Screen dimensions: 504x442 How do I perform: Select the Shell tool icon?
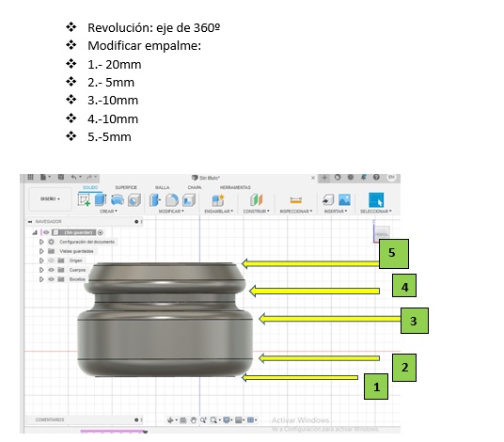[x=189, y=200]
